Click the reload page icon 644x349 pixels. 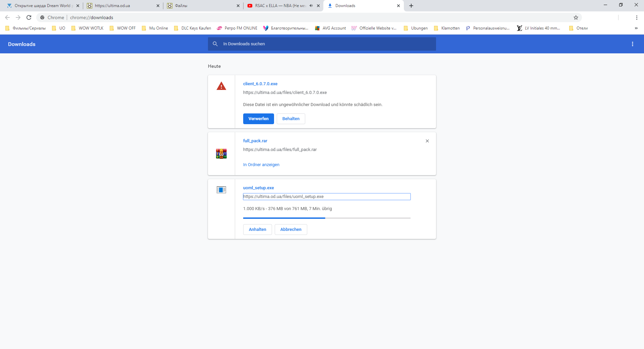point(29,17)
